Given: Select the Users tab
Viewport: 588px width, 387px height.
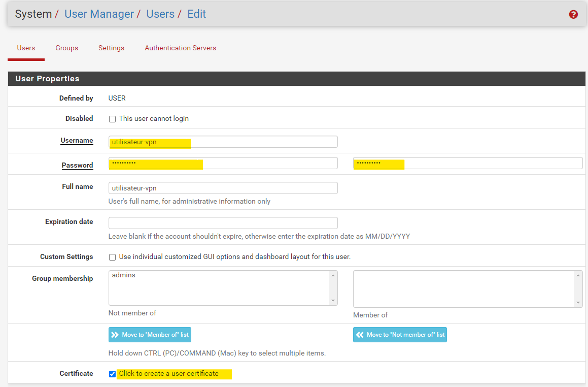Looking at the screenshot, I should [x=26, y=48].
